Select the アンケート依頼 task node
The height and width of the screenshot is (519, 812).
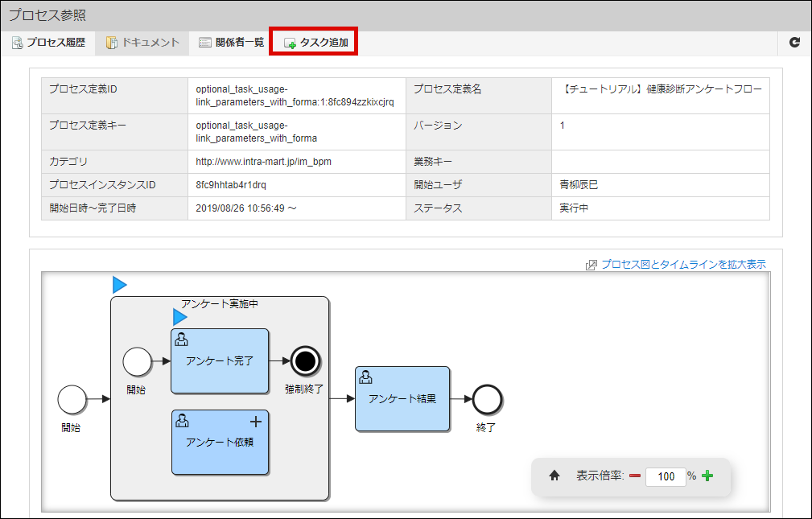pyautogui.click(x=220, y=443)
